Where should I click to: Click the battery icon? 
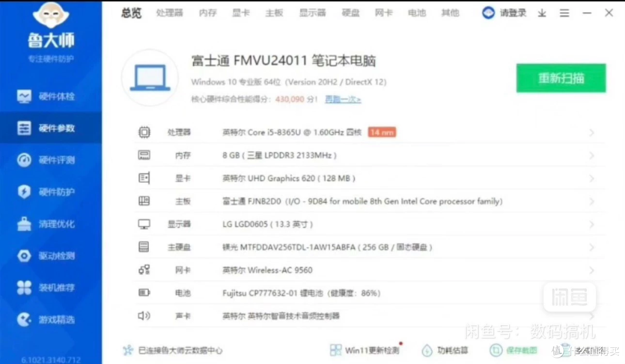(144, 293)
